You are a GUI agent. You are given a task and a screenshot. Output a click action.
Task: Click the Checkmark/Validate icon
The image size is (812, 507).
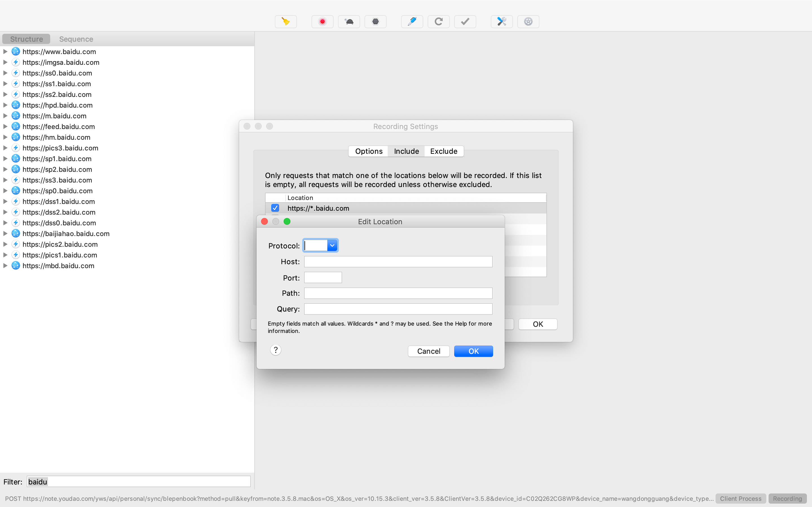465,22
